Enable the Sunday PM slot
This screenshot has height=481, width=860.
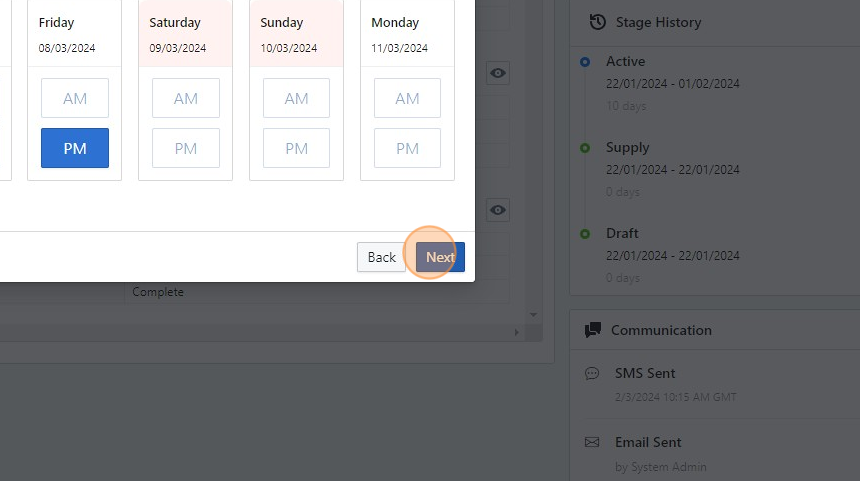coord(296,148)
